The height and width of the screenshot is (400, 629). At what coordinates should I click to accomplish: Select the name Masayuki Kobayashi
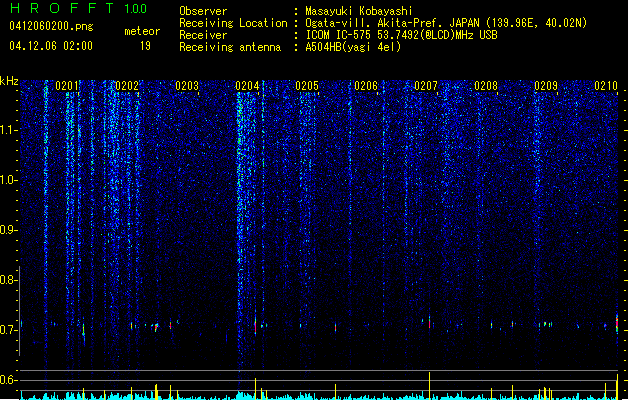click(359, 11)
